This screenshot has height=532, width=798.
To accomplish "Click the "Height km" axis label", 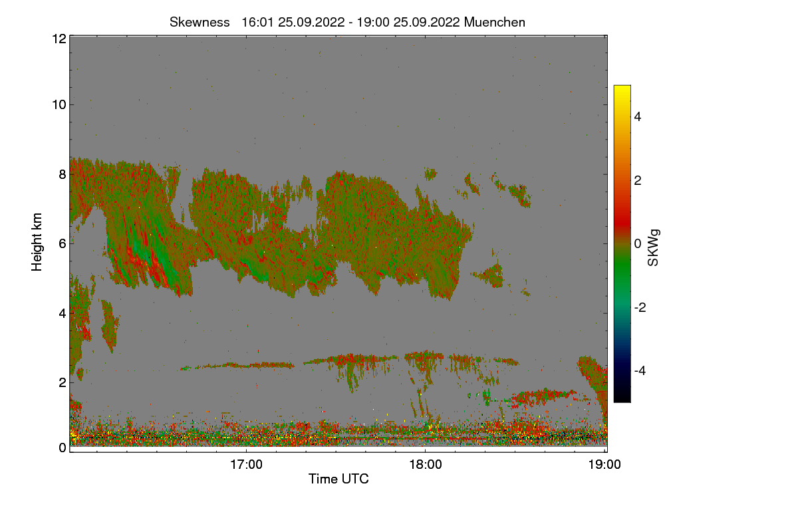I will point(37,242).
